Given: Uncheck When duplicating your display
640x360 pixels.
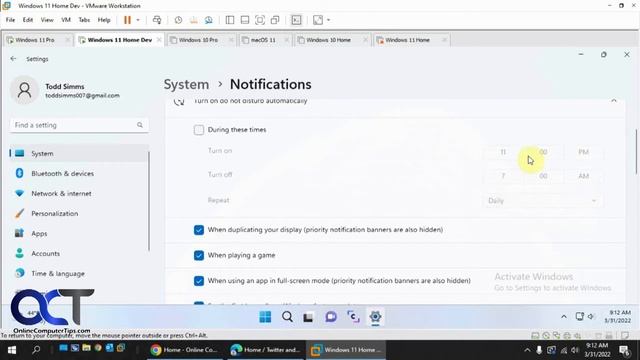Looking at the screenshot, I should pyautogui.click(x=199, y=230).
